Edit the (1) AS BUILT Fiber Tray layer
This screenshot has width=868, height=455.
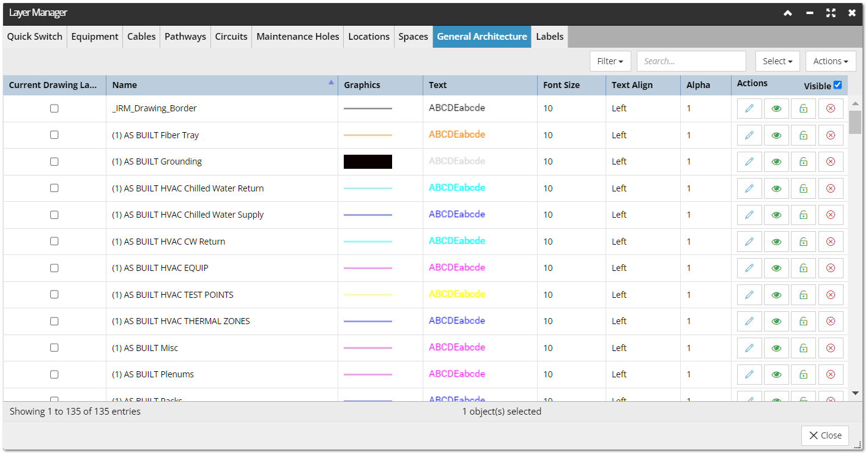(749, 135)
